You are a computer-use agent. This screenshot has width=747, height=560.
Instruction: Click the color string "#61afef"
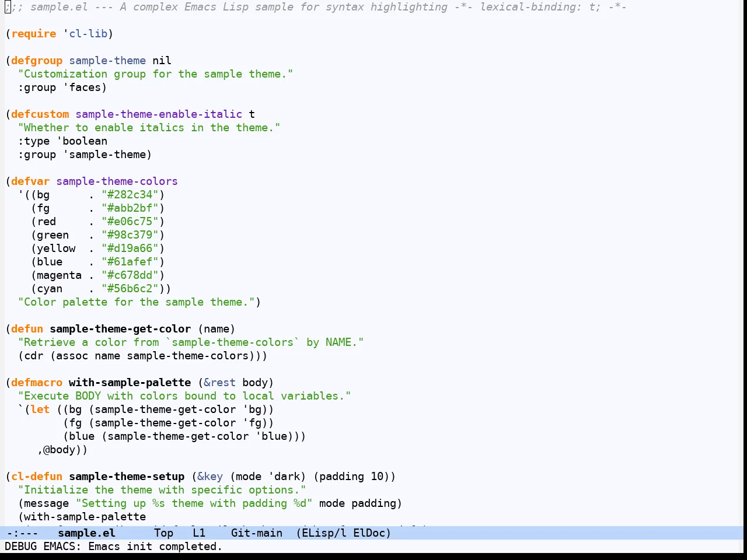click(130, 262)
